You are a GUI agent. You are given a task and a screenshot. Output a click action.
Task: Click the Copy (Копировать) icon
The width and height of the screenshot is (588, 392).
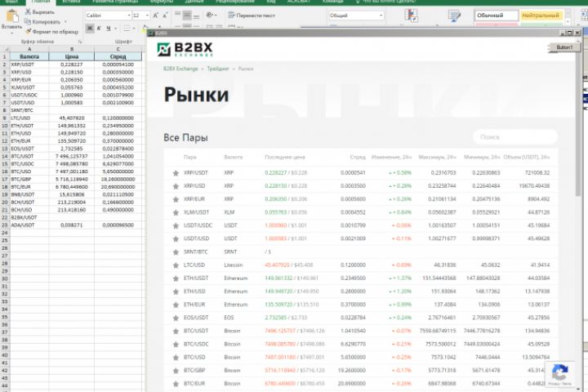pos(28,22)
